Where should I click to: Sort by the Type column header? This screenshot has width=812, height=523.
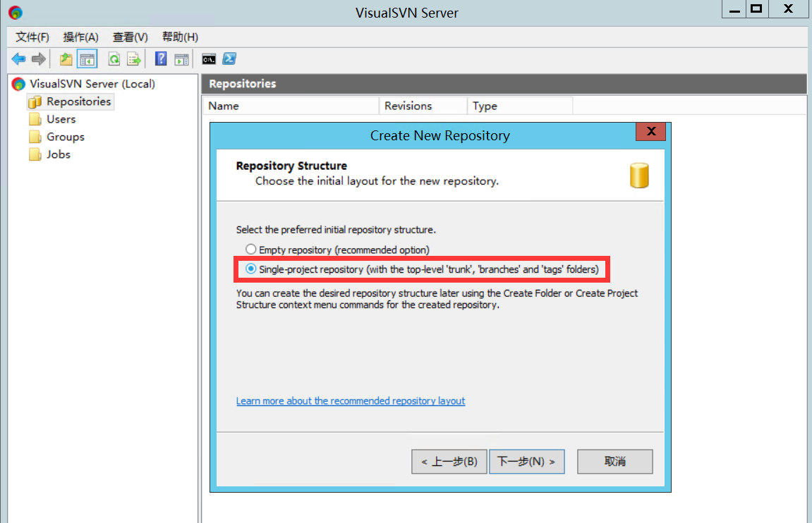pyautogui.click(x=520, y=106)
